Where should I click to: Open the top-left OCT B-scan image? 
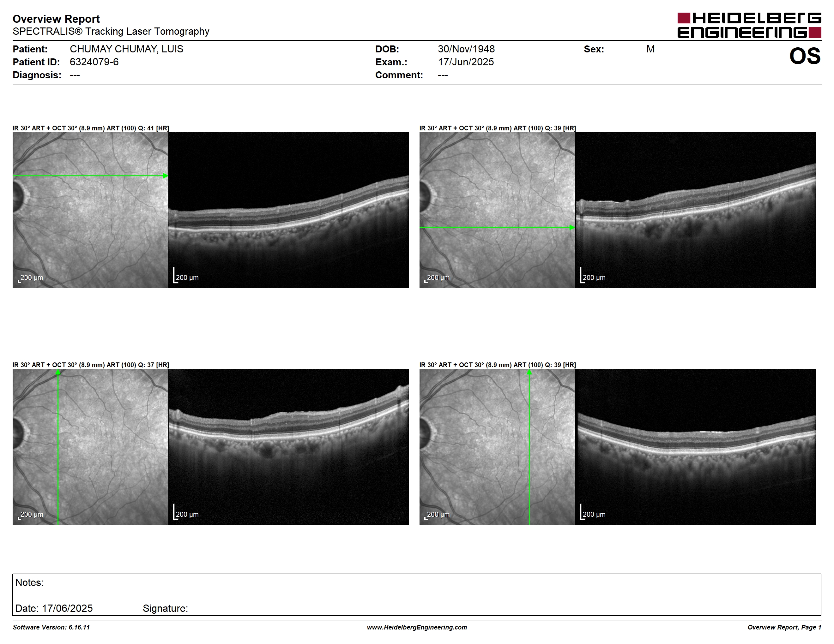tap(289, 210)
